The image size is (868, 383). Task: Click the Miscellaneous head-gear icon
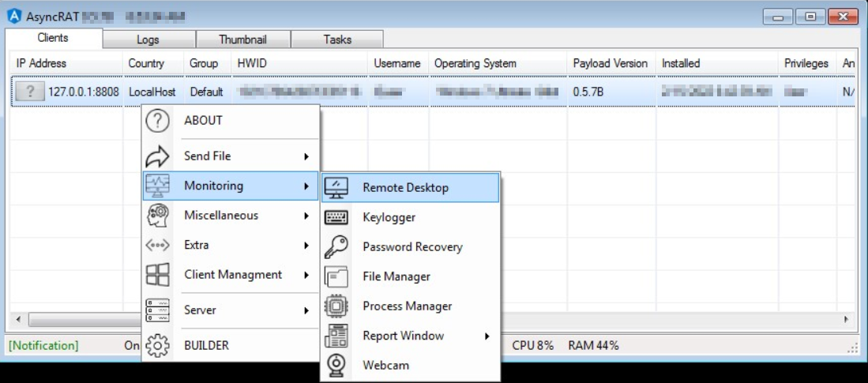tap(159, 216)
